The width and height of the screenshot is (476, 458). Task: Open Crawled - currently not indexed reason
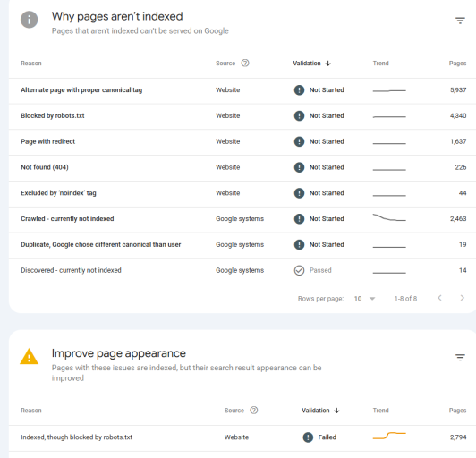pos(67,219)
